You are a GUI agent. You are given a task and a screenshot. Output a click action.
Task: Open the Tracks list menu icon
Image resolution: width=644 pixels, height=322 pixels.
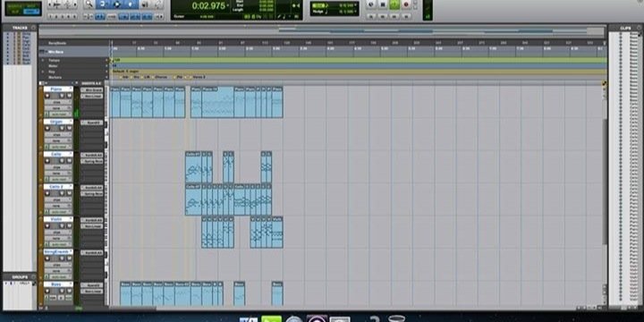click(33, 28)
